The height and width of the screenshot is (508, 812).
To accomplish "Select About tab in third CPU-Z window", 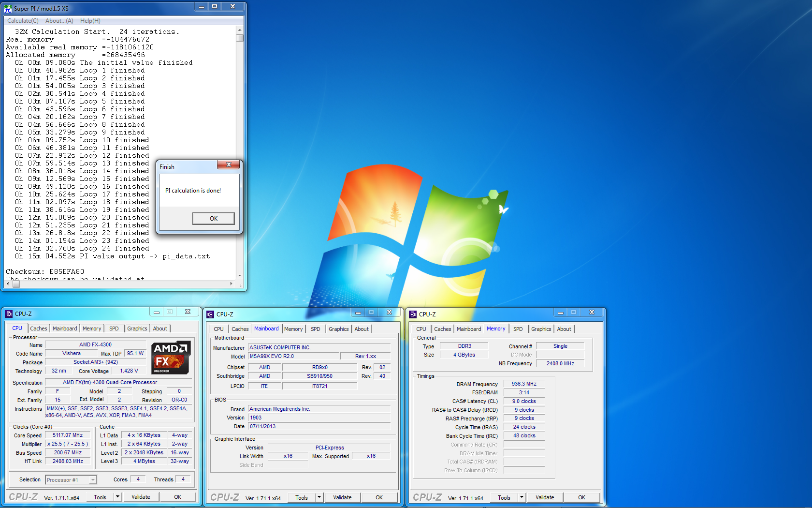I will click(x=564, y=329).
